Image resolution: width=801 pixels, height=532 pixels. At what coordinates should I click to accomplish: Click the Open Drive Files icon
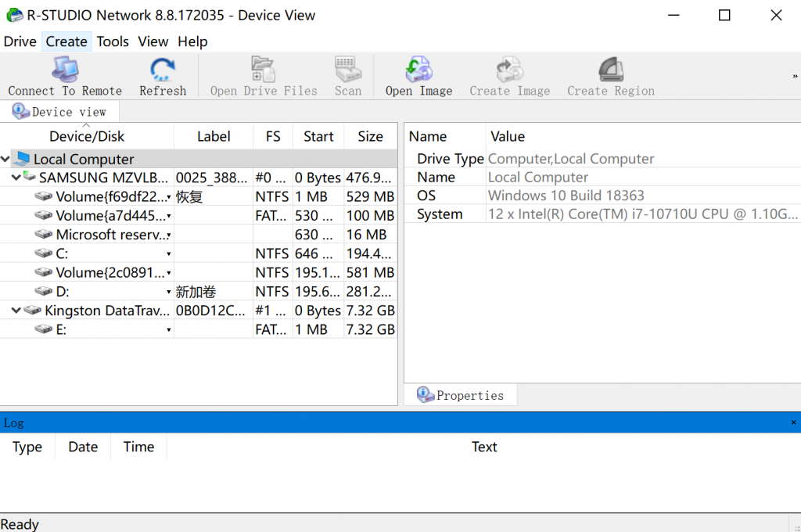click(263, 69)
